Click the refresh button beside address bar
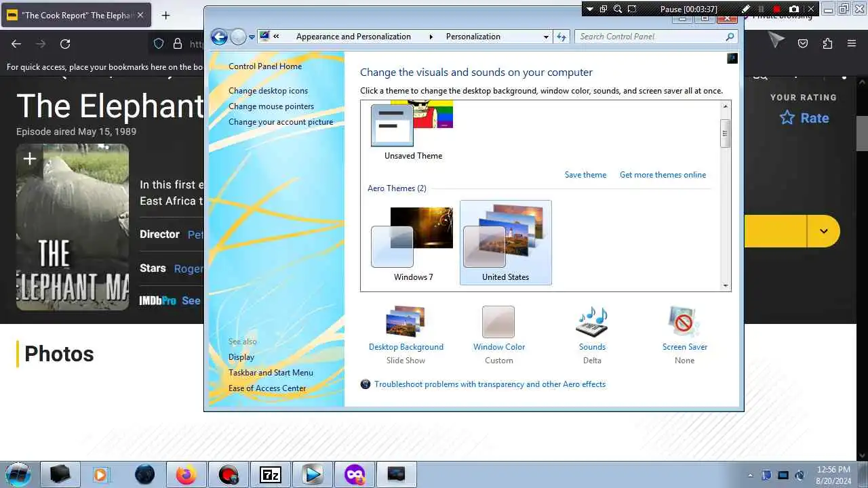 [x=561, y=37]
